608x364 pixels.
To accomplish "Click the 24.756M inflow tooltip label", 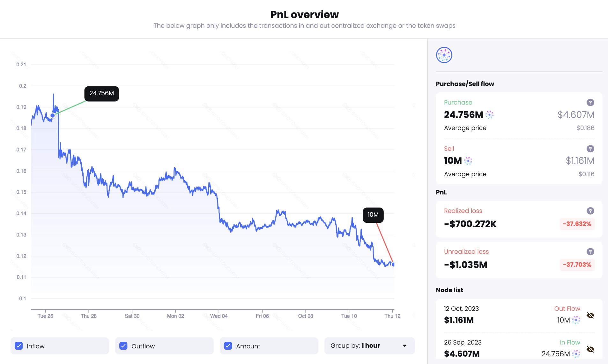I will point(101,93).
